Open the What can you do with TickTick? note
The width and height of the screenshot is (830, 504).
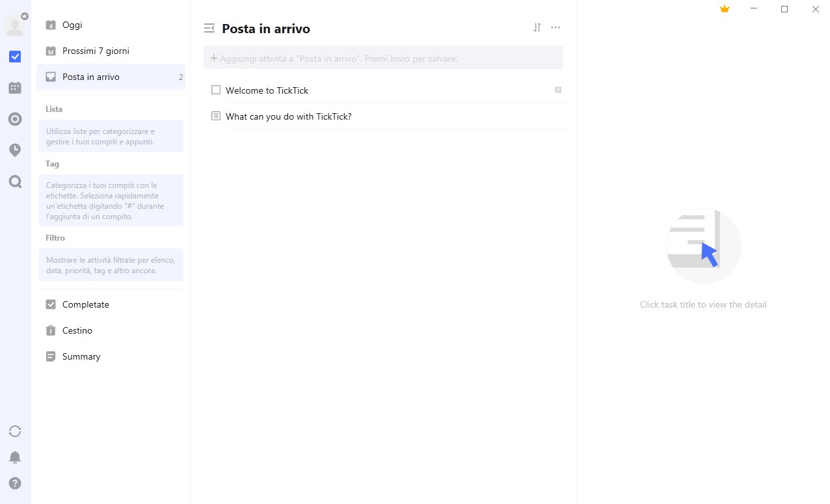[288, 116]
